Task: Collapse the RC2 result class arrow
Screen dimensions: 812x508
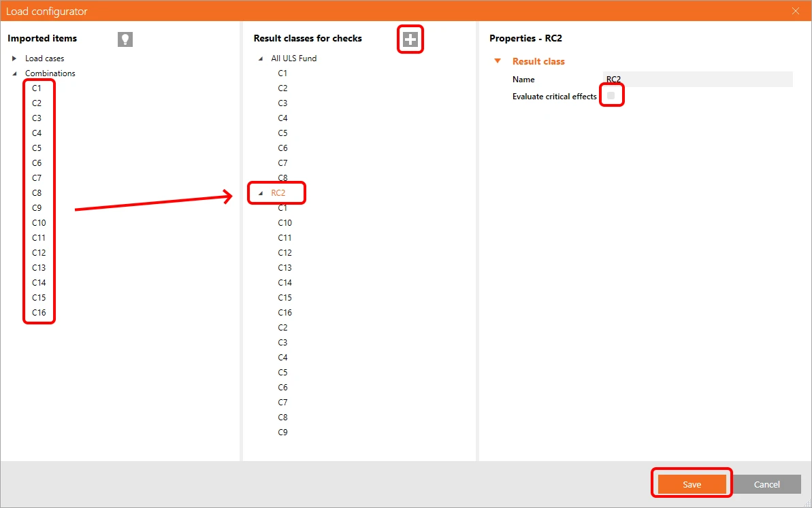Action: tap(261, 193)
